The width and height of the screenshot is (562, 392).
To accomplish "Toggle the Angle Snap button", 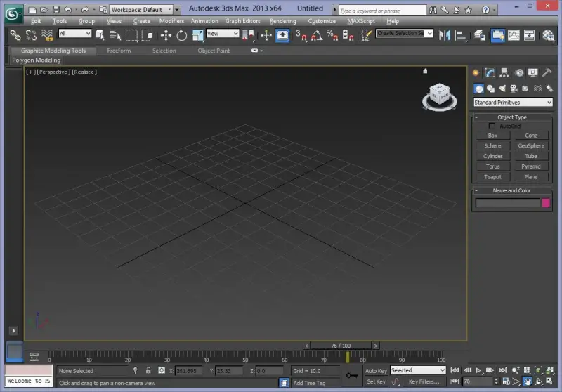I will click(x=317, y=35).
